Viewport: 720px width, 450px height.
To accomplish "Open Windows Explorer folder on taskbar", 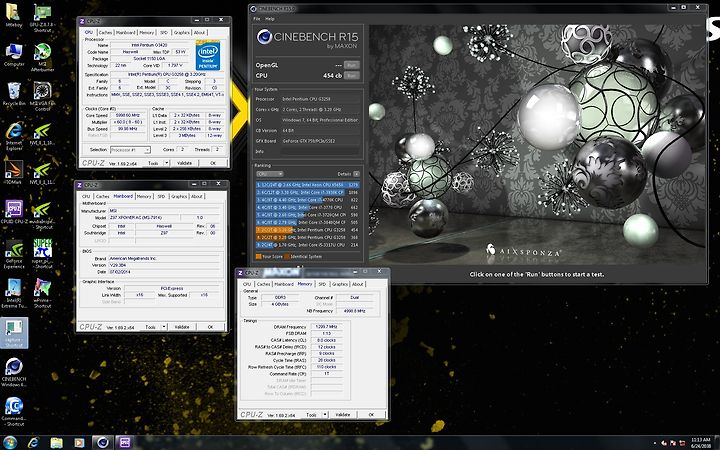I will tap(56, 443).
